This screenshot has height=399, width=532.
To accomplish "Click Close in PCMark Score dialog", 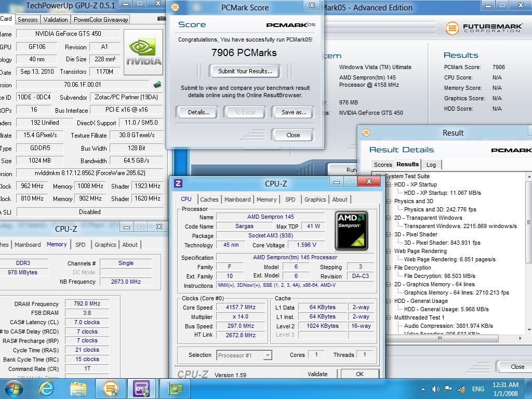I will tap(293, 135).
